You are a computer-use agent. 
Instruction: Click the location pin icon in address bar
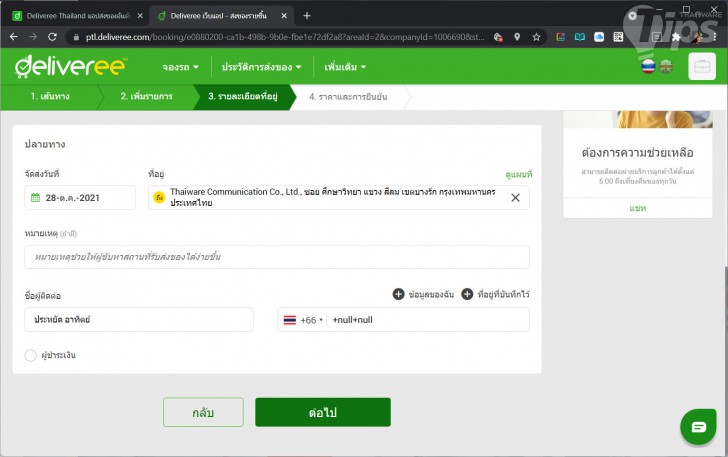click(517, 37)
